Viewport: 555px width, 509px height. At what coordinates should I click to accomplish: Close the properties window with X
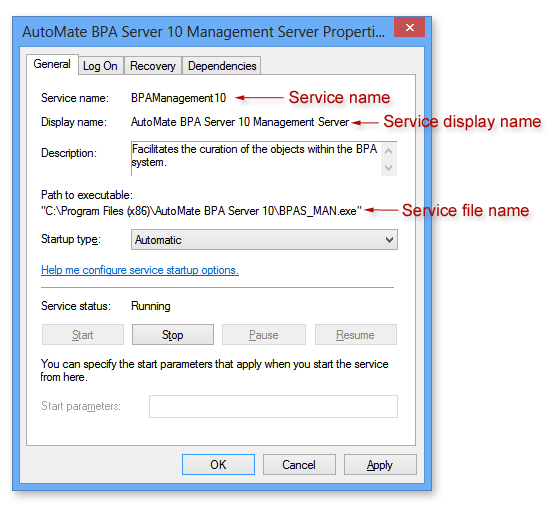click(410, 27)
